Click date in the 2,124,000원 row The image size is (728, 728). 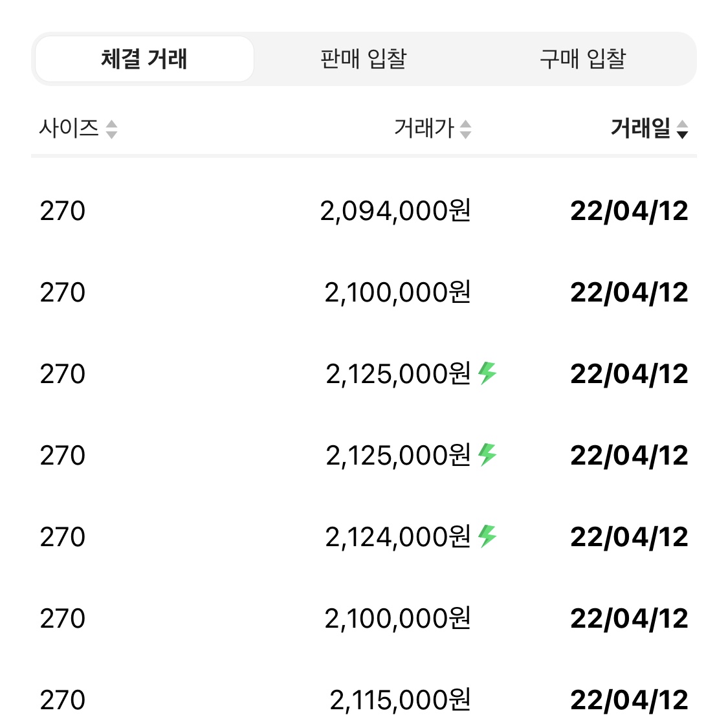pos(629,537)
